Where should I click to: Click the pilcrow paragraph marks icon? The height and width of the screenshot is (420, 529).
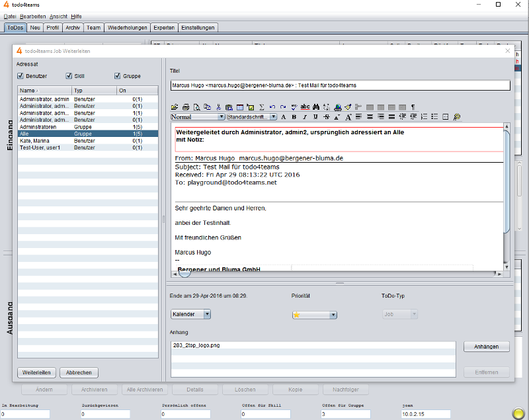(x=413, y=107)
